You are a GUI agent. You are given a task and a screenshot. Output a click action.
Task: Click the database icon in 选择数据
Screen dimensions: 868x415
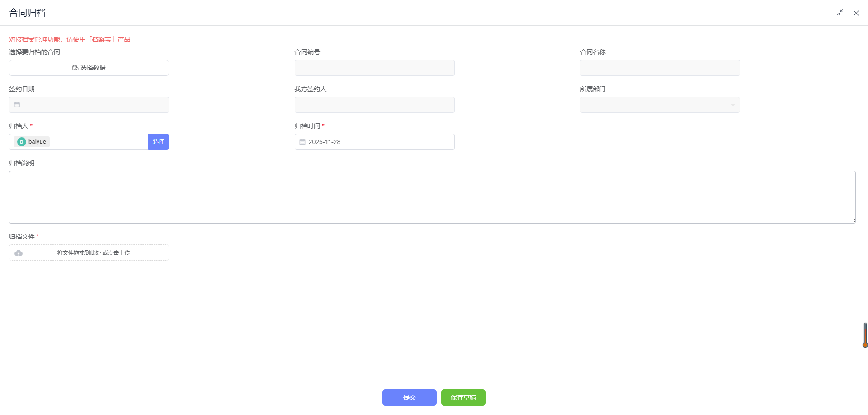tap(75, 68)
